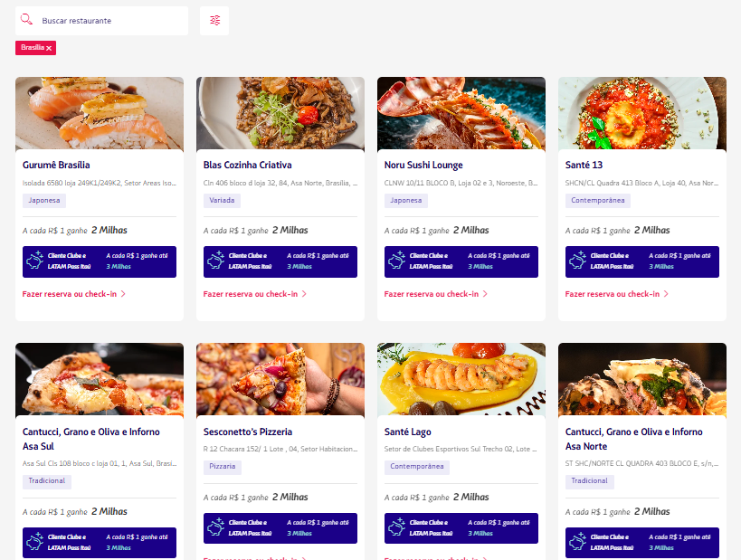Click the search magnifier icon

click(26, 20)
